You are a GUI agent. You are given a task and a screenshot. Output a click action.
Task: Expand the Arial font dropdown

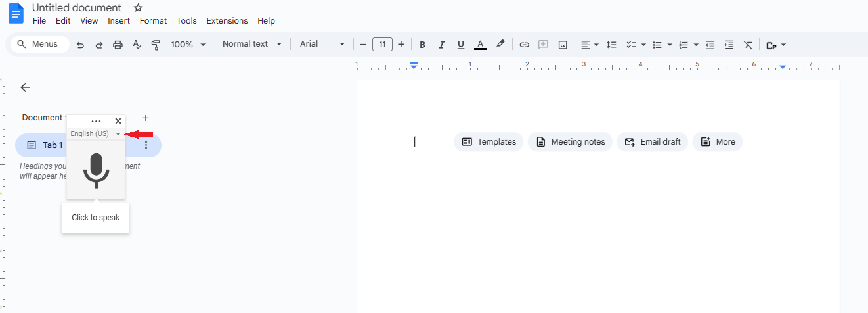point(322,44)
